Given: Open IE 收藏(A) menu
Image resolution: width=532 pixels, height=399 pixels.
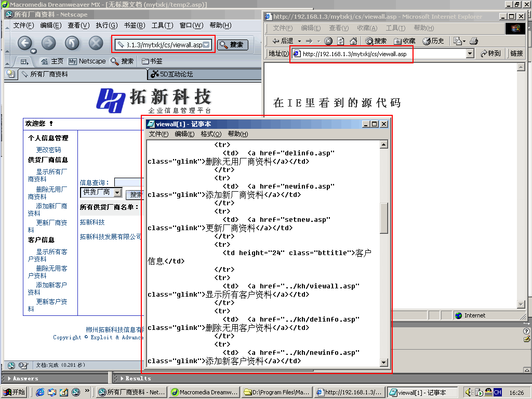Looking at the screenshot, I should (x=367, y=28).
